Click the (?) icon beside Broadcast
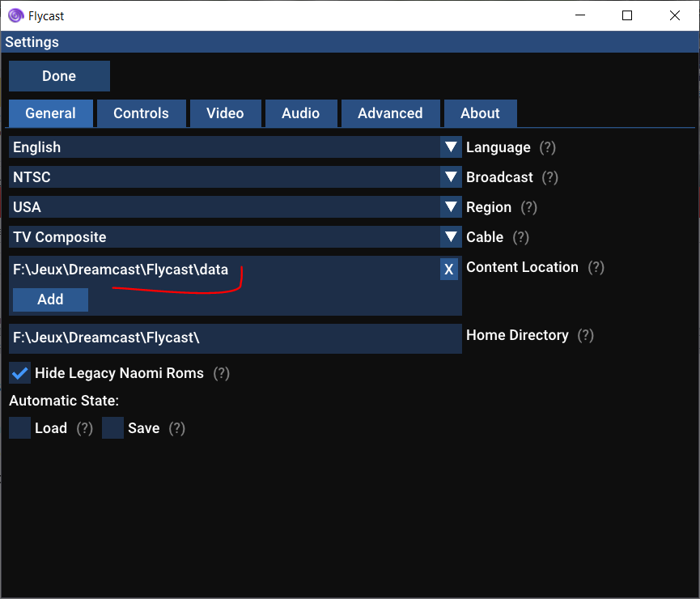The image size is (700, 599). [x=550, y=177]
